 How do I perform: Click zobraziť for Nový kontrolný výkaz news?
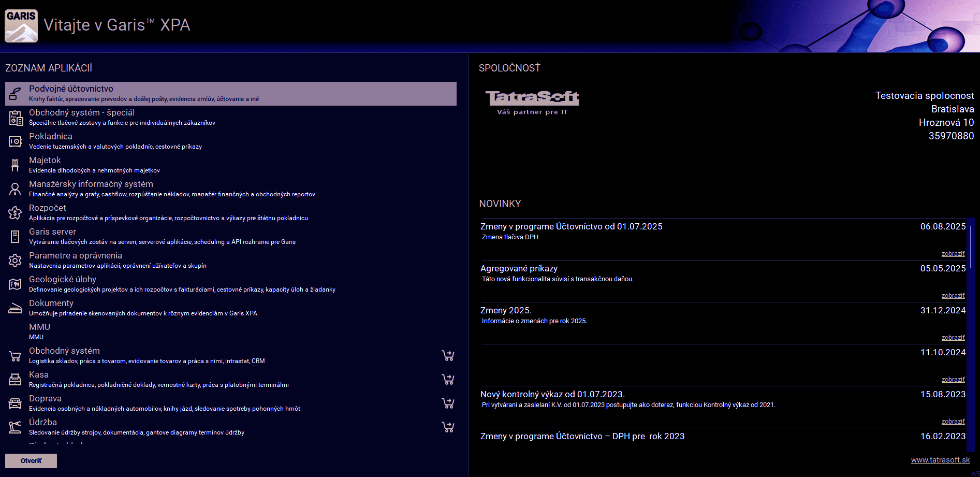click(x=953, y=422)
